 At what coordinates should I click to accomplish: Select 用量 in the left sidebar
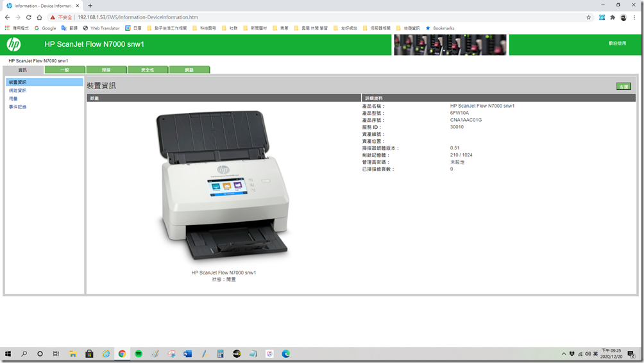click(13, 99)
